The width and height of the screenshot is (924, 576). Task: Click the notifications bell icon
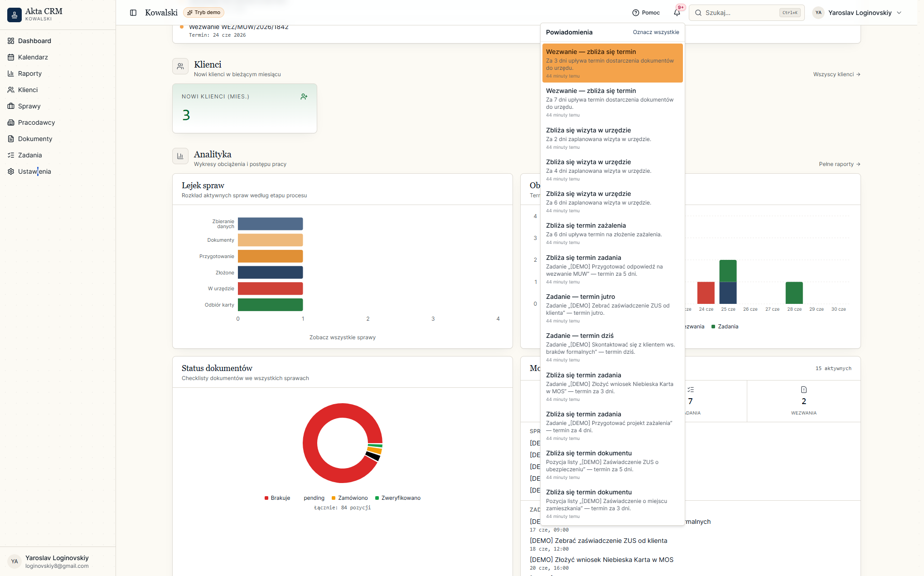tap(677, 13)
